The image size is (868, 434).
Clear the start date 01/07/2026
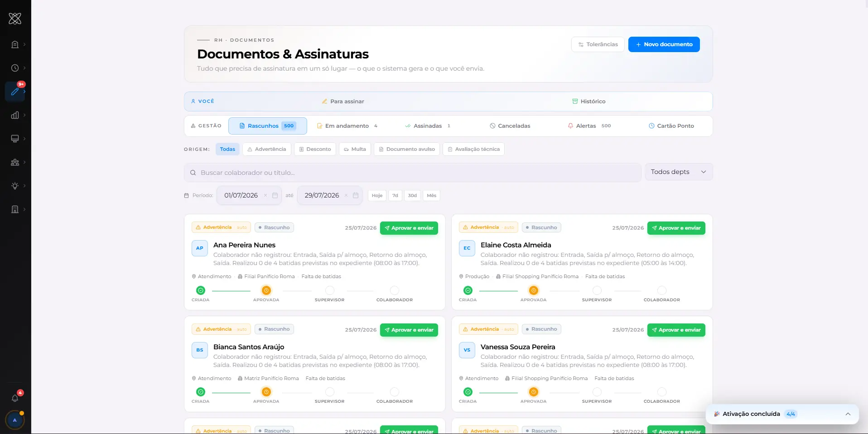pyautogui.click(x=265, y=195)
